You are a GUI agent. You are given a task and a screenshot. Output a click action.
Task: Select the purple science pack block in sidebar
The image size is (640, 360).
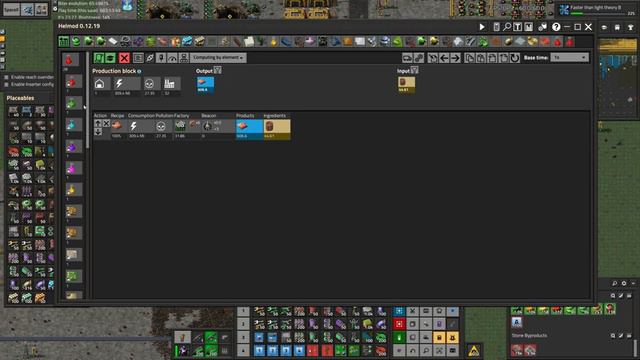click(73, 147)
